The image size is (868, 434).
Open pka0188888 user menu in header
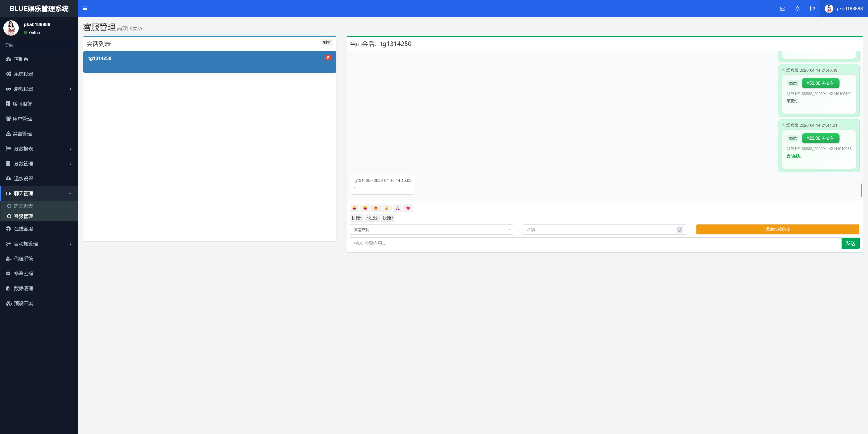tap(844, 8)
